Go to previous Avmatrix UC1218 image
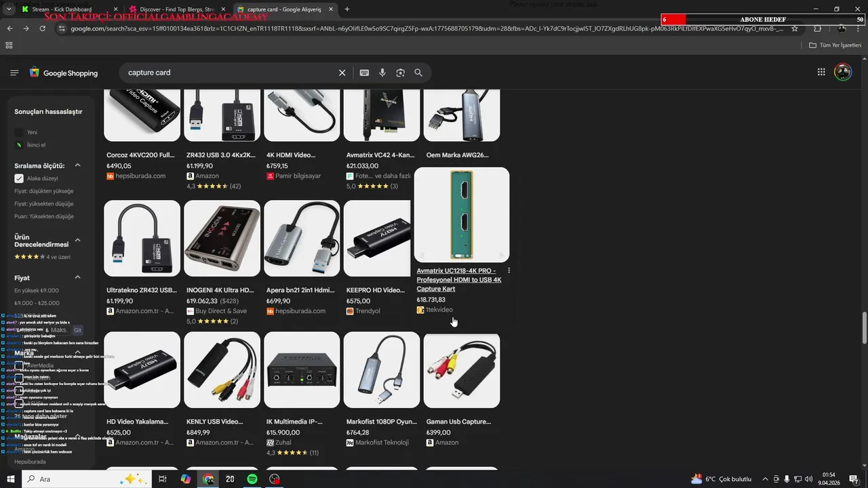 pos(422,256)
